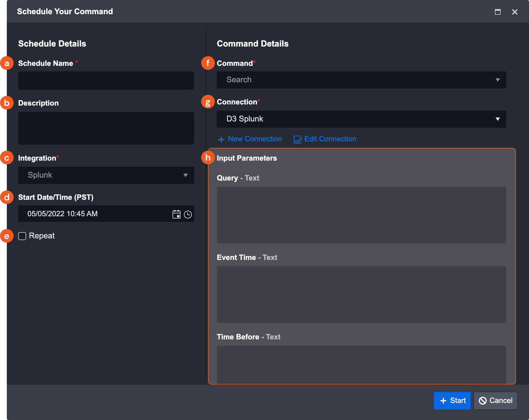The width and height of the screenshot is (529, 420).
Task: Click the orange 'h' Input Parameters marker
Action: 208,157
